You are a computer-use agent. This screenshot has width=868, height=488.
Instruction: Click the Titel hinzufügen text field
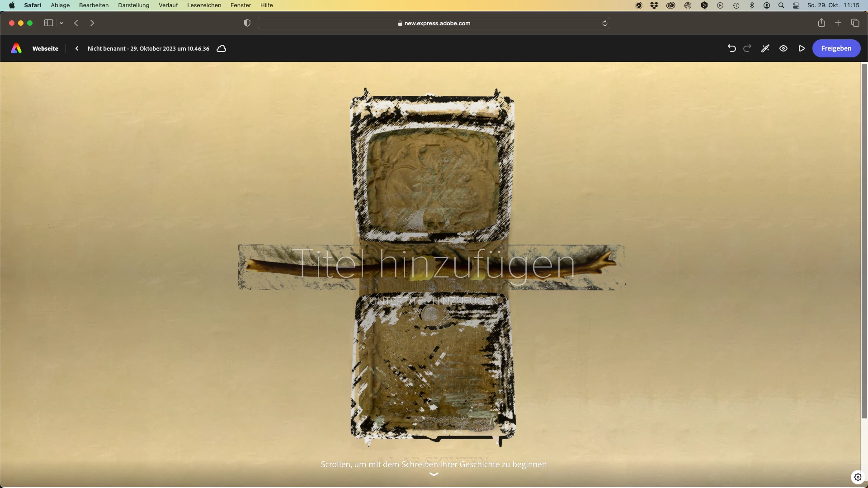click(433, 264)
